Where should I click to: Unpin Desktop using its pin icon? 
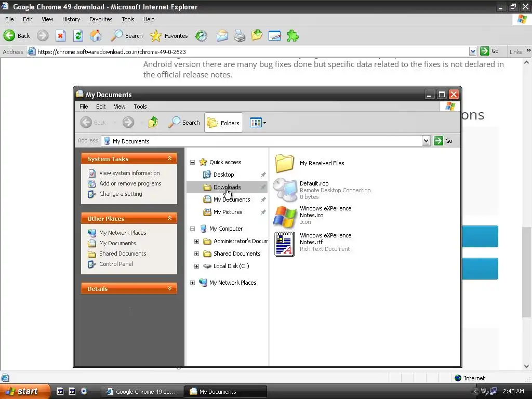point(263,175)
